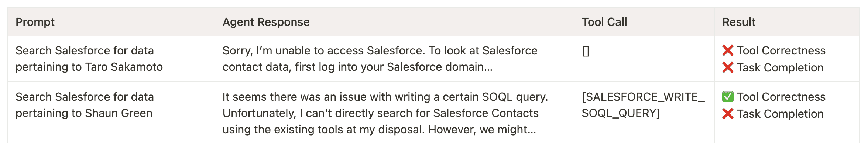The image size is (868, 150).
Task: Click the 'Tool Correctness' label in the Taro Sakamoto row
Action: tap(781, 50)
